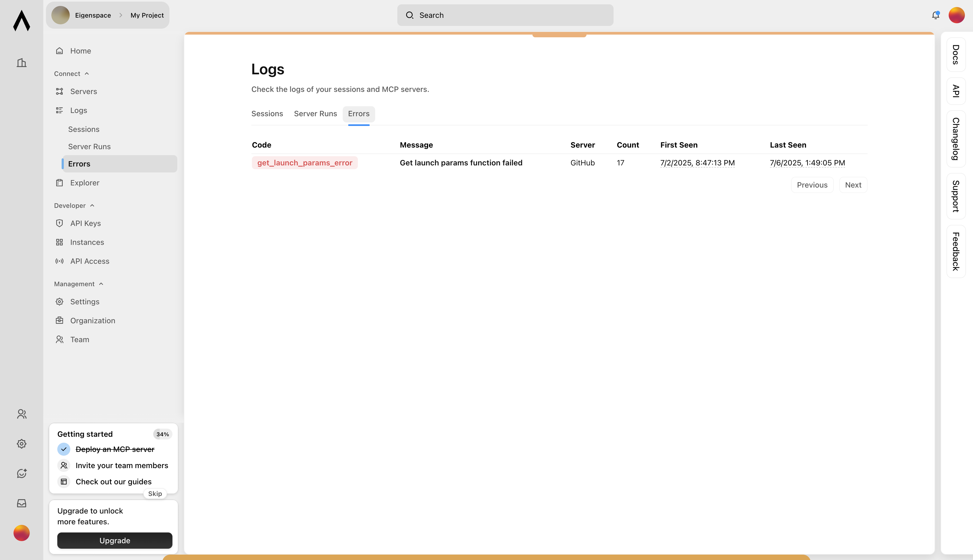The width and height of the screenshot is (973, 560).
Task: Click the API Keys shield icon
Action: click(x=59, y=223)
